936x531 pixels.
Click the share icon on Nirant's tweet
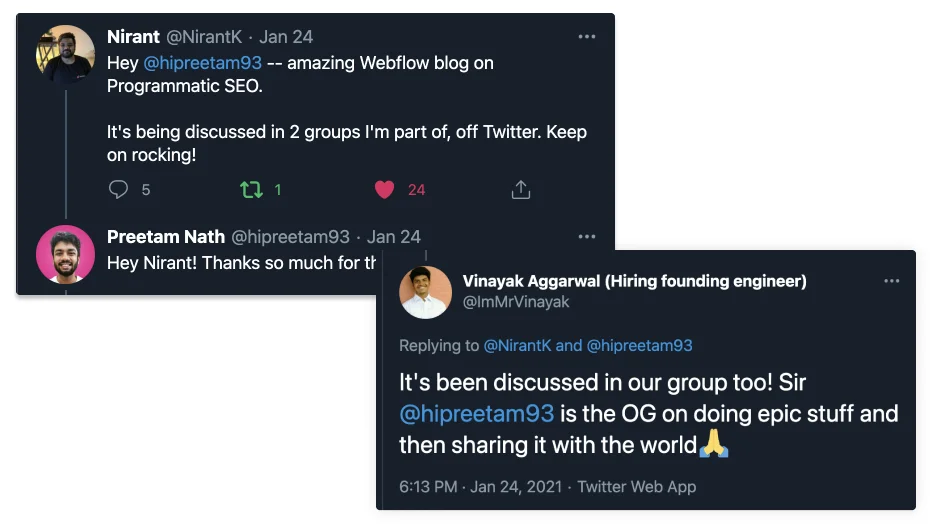click(x=520, y=189)
